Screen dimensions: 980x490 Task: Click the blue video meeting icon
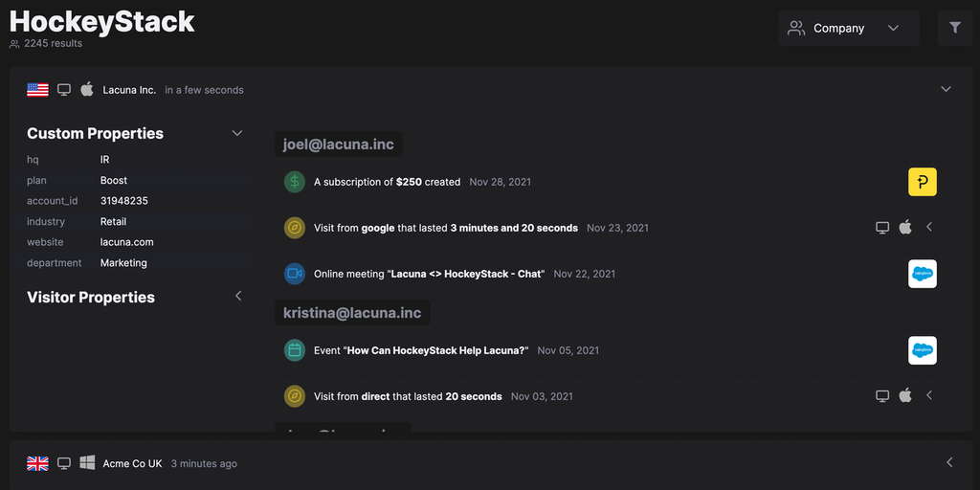[x=295, y=274]
